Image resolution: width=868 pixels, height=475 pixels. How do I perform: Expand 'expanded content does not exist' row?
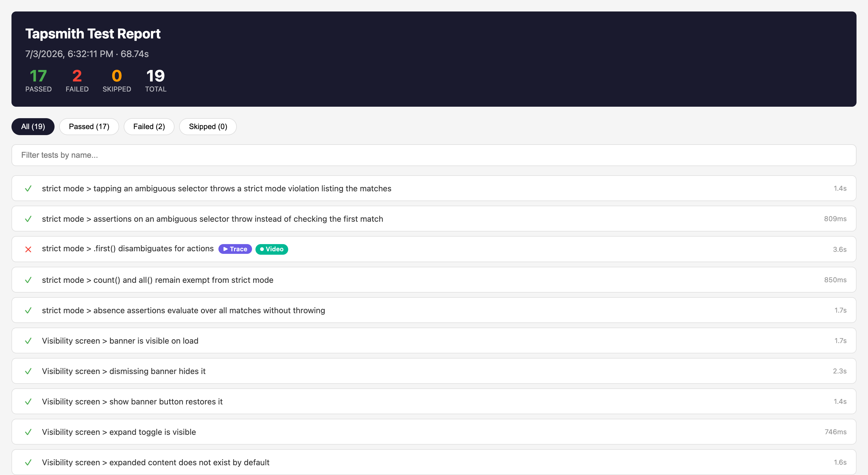tap(434, 462)
